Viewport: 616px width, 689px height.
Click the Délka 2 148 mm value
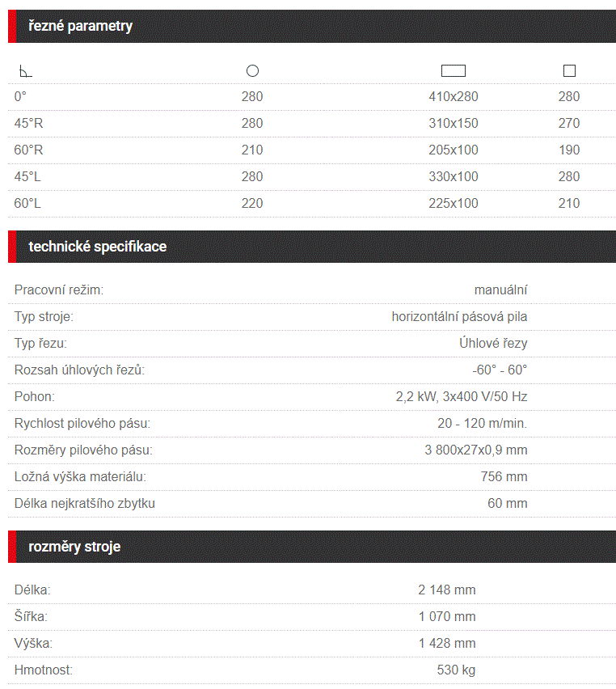click(x=447, y=590)
